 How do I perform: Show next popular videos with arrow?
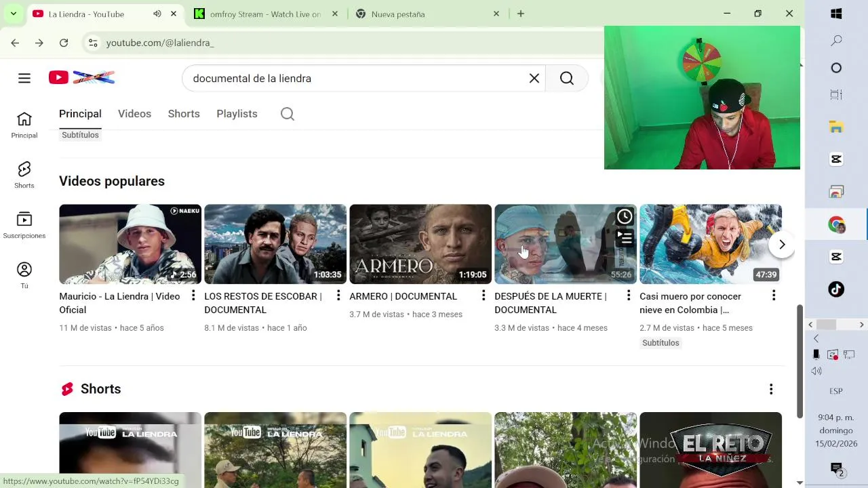(x=782, y=245)
